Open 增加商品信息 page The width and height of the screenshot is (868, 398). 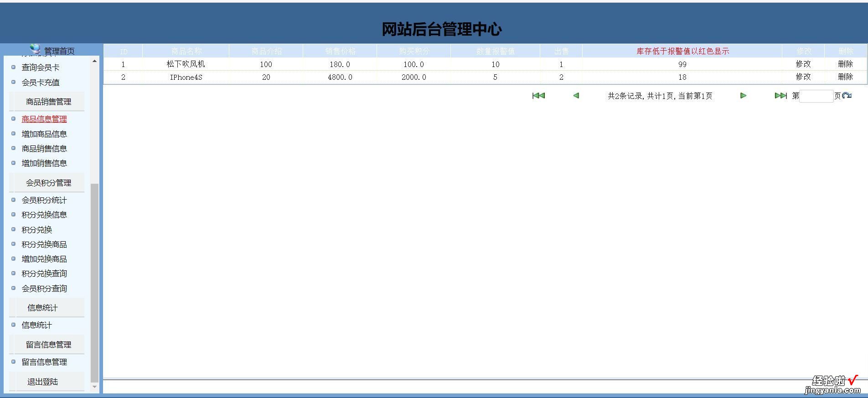pos(44,134)
